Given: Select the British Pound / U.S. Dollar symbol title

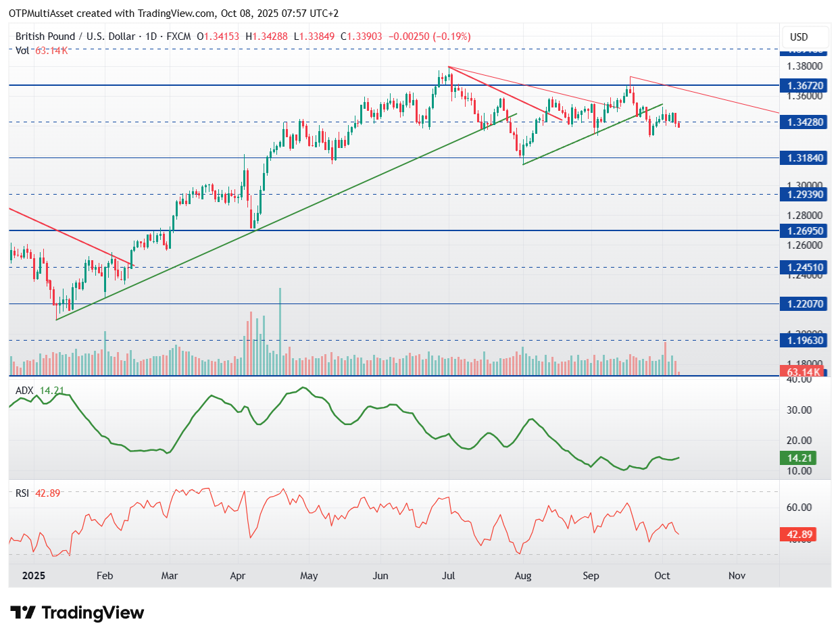Looking at the screenshot, I should click(x=74, y=36).
